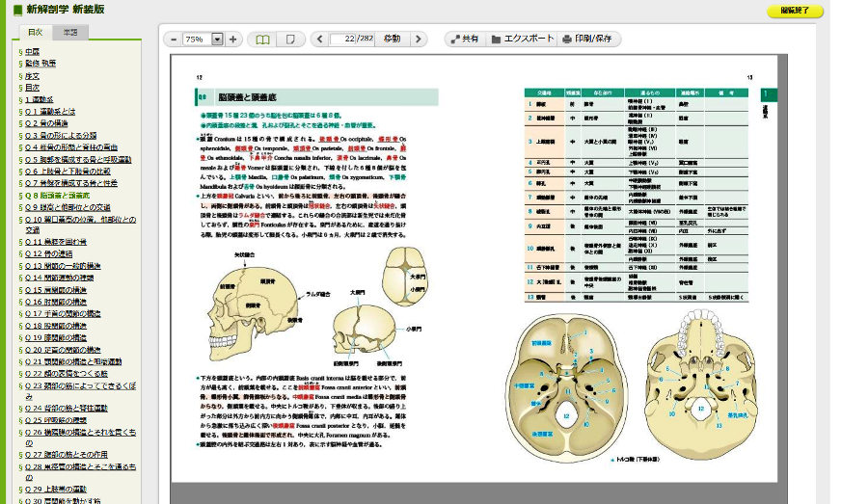Image resolution: width=841 pixels, height=504 pixels.
Task: Open Q 2 骨の構造 link
Action: pyautogui.click(x=46, y=123)
